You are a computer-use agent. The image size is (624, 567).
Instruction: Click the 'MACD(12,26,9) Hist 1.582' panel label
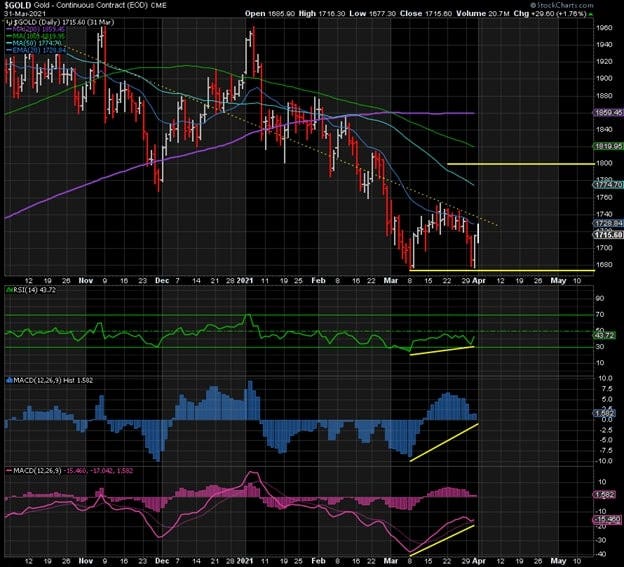coord(53,381)
